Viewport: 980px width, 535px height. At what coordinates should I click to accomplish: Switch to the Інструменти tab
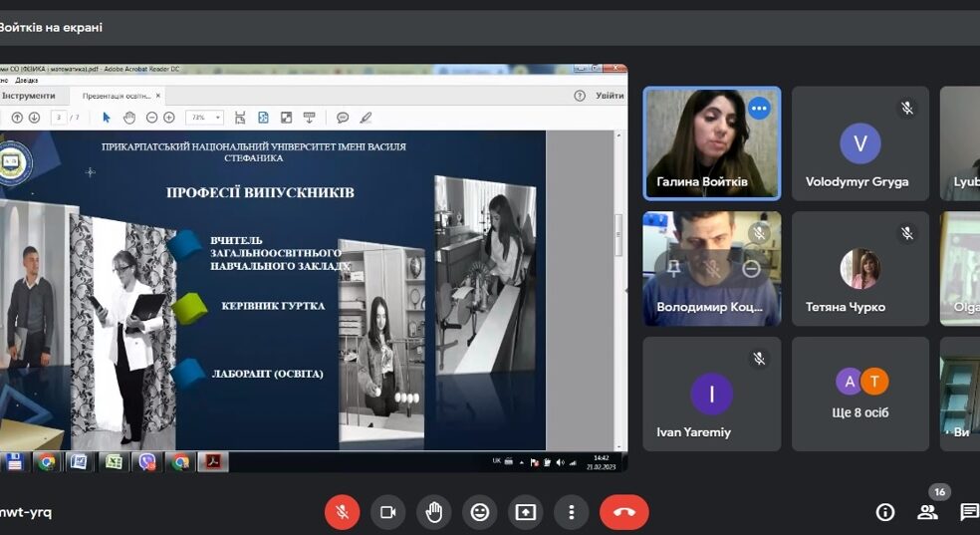[x=29, y=96]
